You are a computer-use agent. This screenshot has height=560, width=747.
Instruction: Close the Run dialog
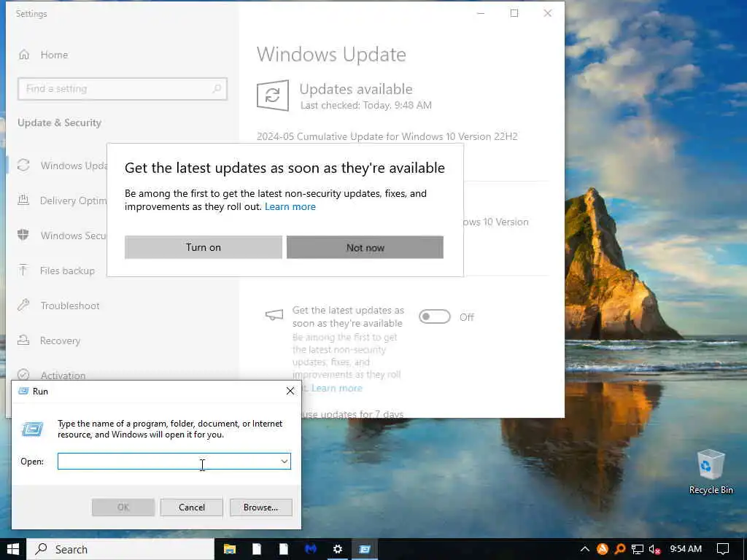[x=290, y=391]
